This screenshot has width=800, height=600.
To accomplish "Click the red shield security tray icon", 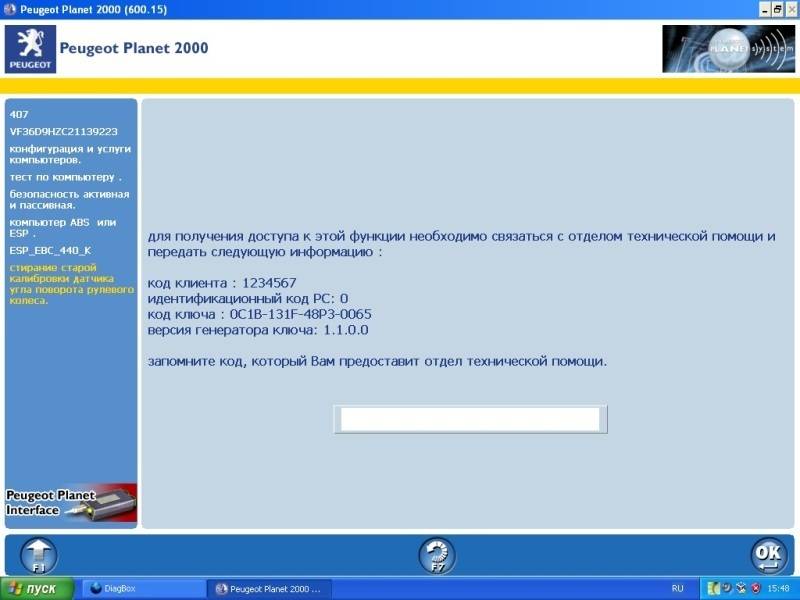I will click(755, 588).
